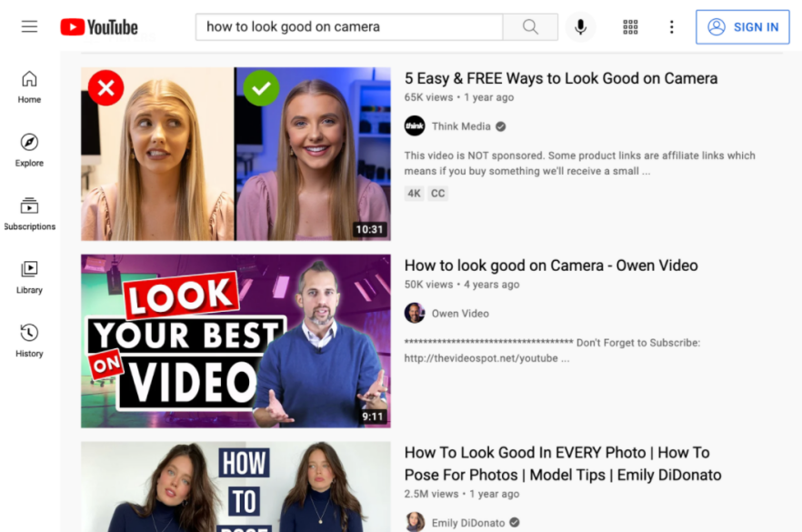Image resolution: width=802 pixels, height=532 pixels.
Task: Open your Library
Action: click(28, 278)
